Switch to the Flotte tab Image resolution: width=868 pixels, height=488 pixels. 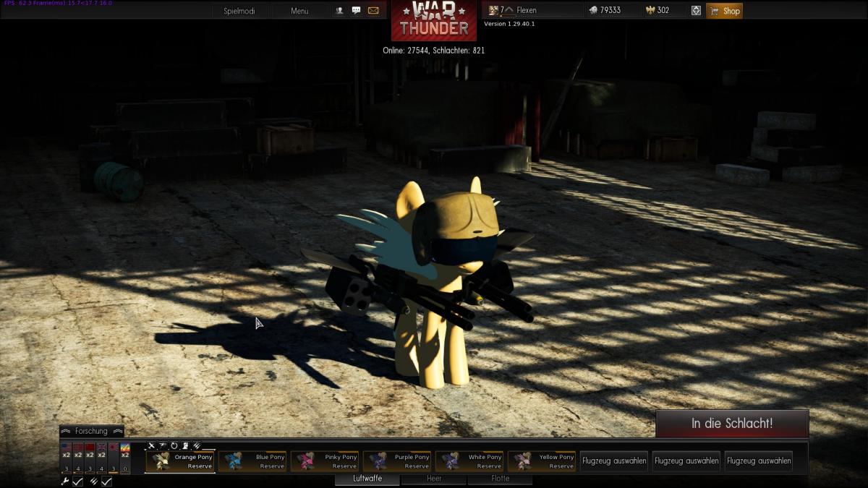tap(501, 479)
